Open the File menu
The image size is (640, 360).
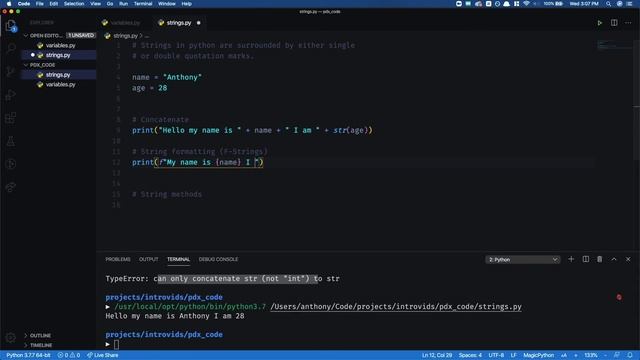[x=39, y=4]
